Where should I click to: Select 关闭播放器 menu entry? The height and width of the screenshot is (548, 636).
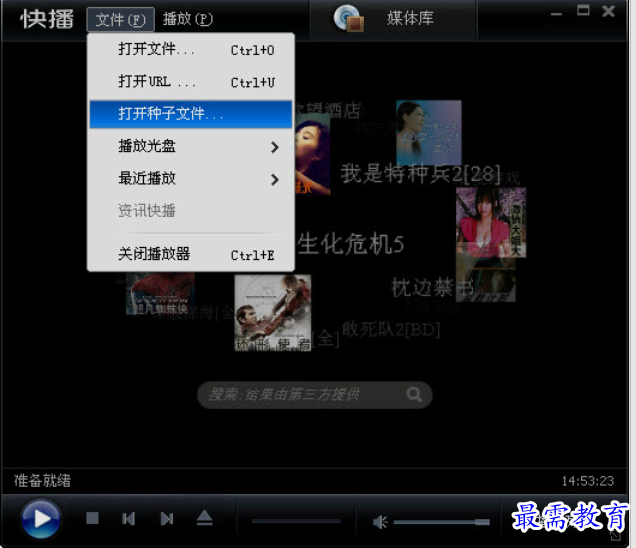coord(191,255)
